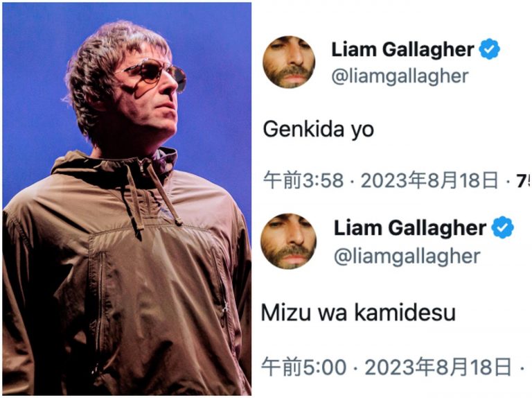Image resolution: width=532 pixels, height=398 pixels.
Task: Click the jacket chest zipper pocket in the photo
Action: click(x=99, y=299)
